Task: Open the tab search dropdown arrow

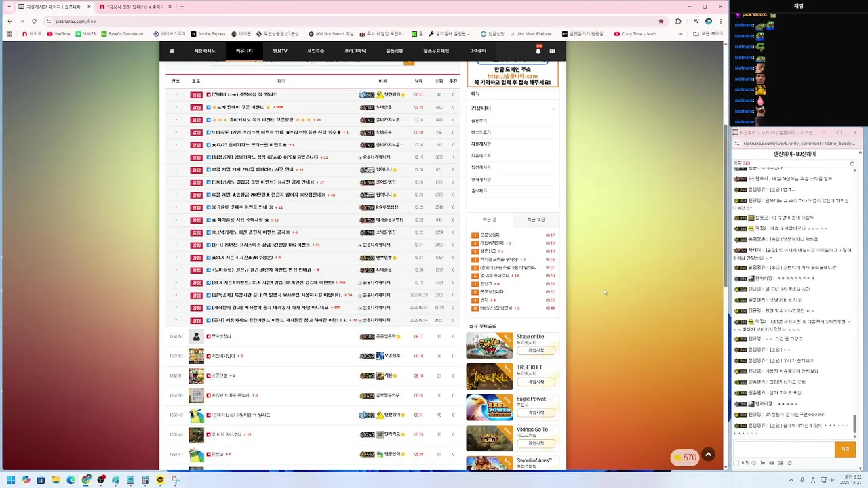Action: tap(9, 7)
